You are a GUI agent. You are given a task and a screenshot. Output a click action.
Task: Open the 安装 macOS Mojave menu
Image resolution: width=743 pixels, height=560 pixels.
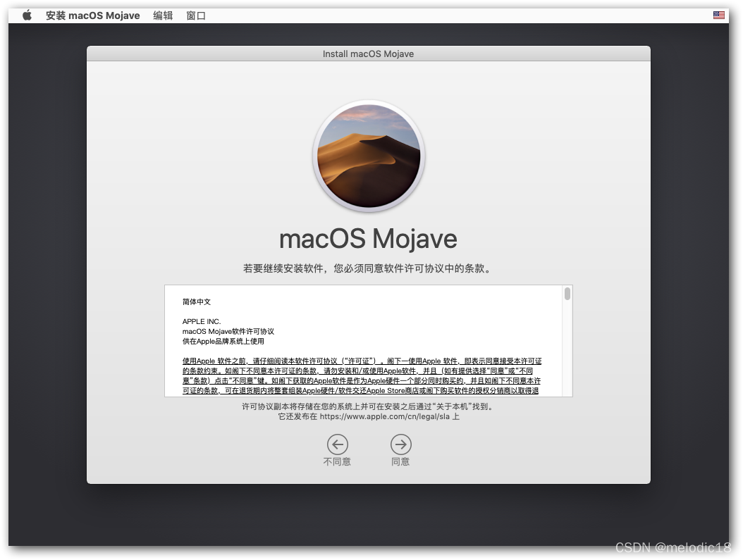[x=92, y=15]
